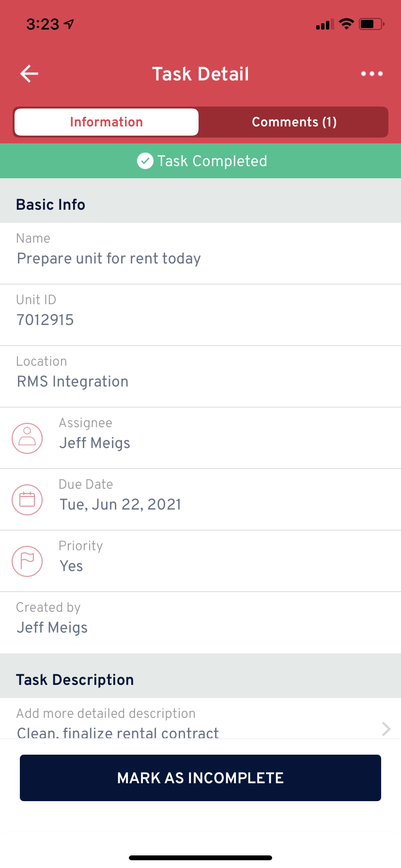The height and width of the screenshot is (868, 401).
Task: Select the Name field Prepare unit for rent today
Action: point(200,253)
